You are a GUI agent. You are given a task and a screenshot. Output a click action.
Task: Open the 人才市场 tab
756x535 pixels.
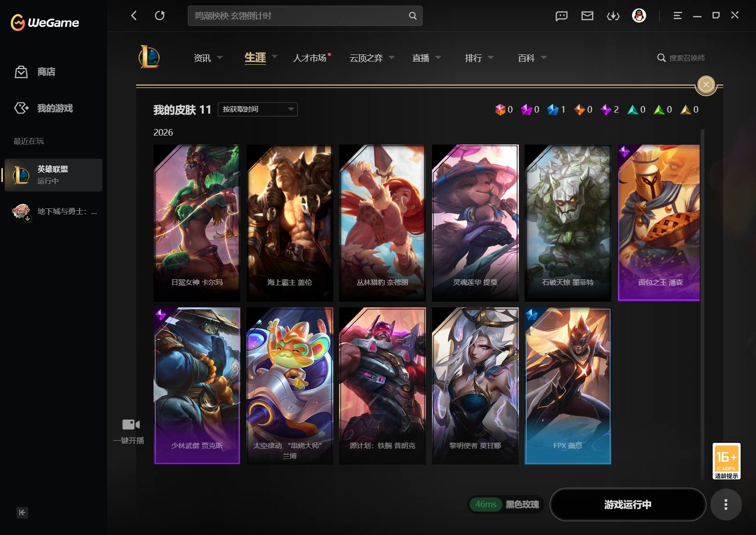click(309, 58)
